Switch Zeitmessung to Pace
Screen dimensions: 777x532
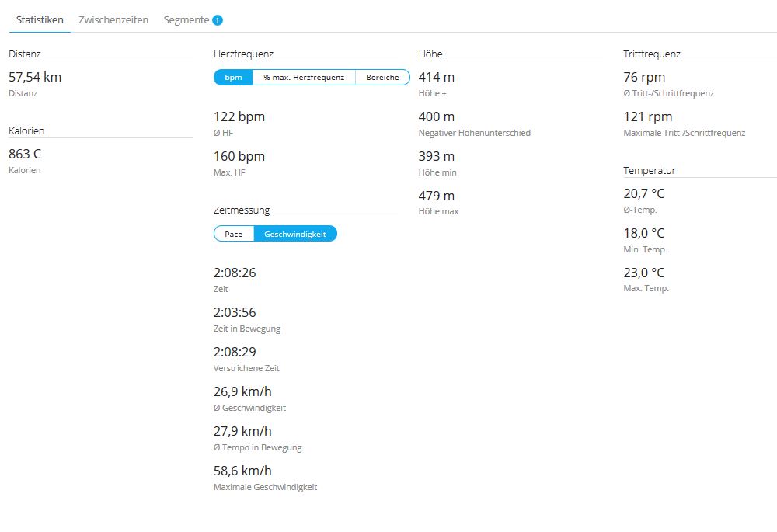[233, 234]
